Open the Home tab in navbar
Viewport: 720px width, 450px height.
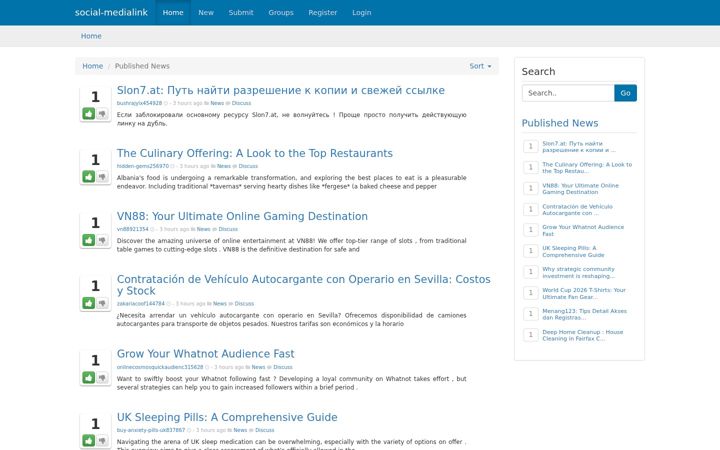(x=173, y=12)
